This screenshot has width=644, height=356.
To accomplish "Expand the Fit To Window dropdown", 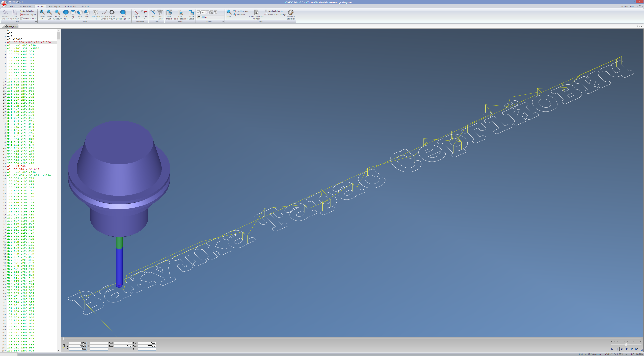I will click(61, 19).
